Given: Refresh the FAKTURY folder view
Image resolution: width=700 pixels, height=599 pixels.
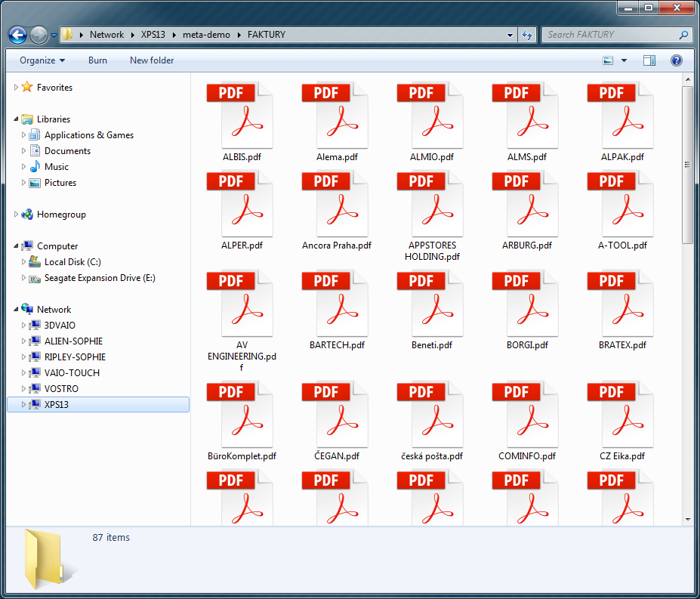Looking at the screenshot, I should click(527, 35).
